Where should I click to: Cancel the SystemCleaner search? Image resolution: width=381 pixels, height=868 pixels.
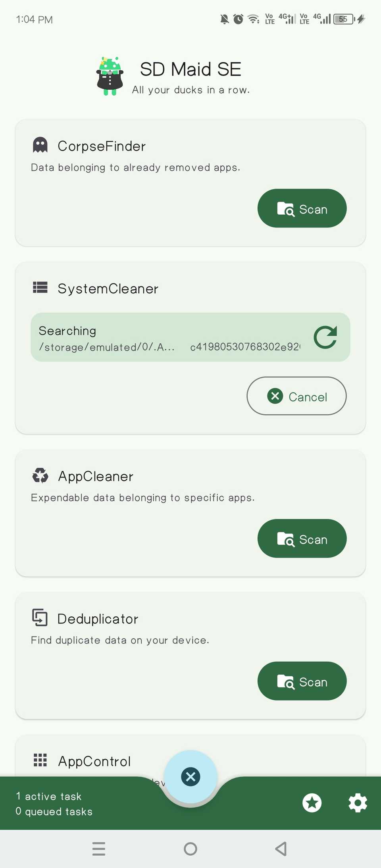(x=296, y=396)
